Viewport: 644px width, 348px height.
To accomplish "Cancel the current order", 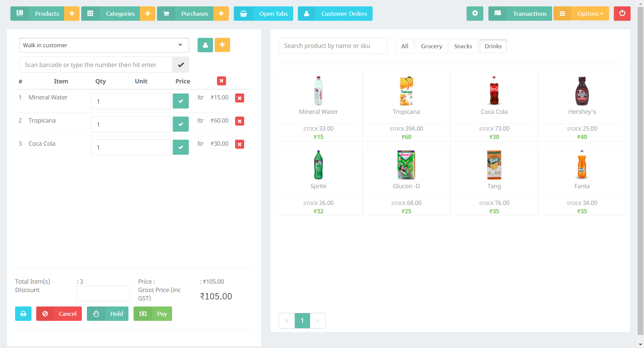I will pos(59,314).
